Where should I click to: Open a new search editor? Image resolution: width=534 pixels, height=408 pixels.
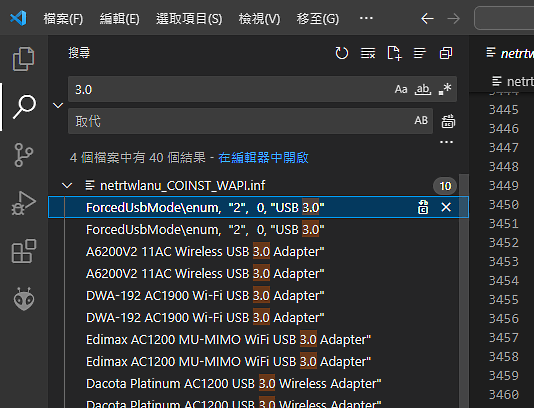(394, 53)
